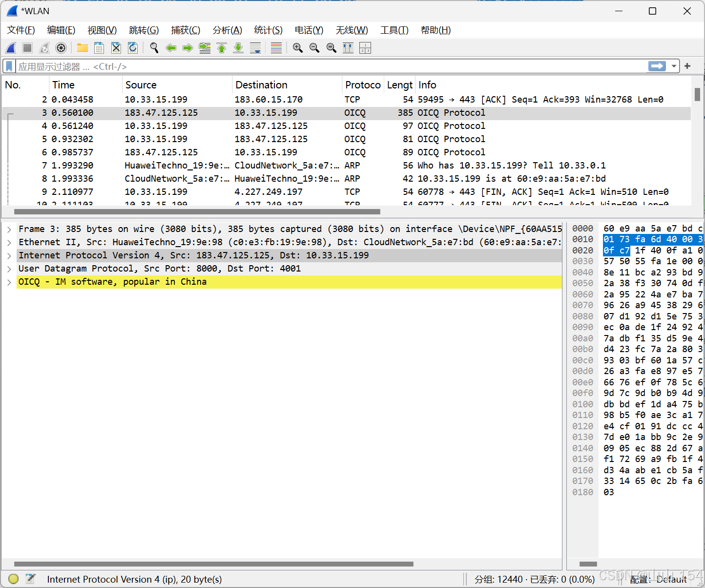Go forward to next packet
The height and width of the screenshot is (588, 705).
[187, 48]
